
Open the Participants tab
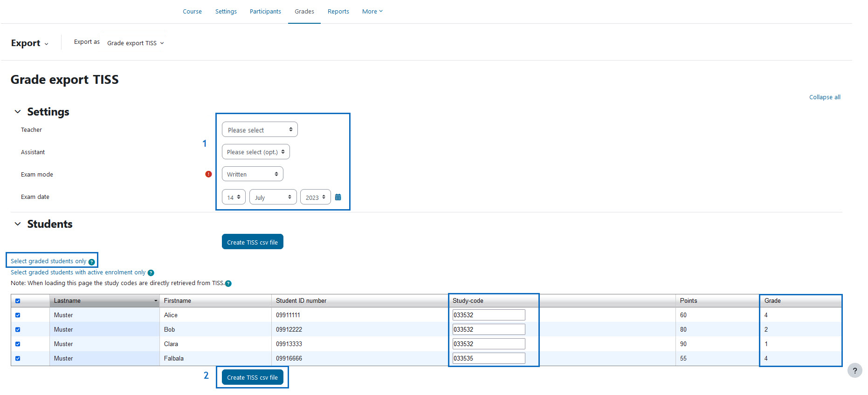pos(265,12)
